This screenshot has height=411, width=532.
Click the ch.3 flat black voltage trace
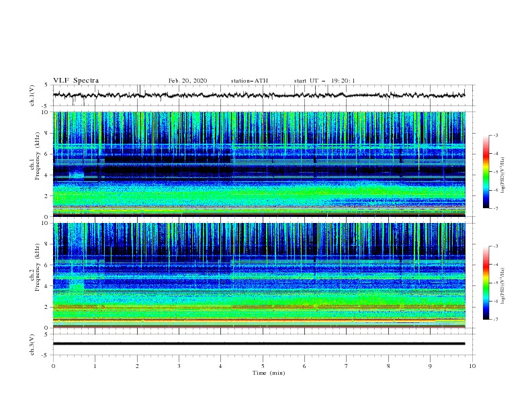click(x=259, y=344)
